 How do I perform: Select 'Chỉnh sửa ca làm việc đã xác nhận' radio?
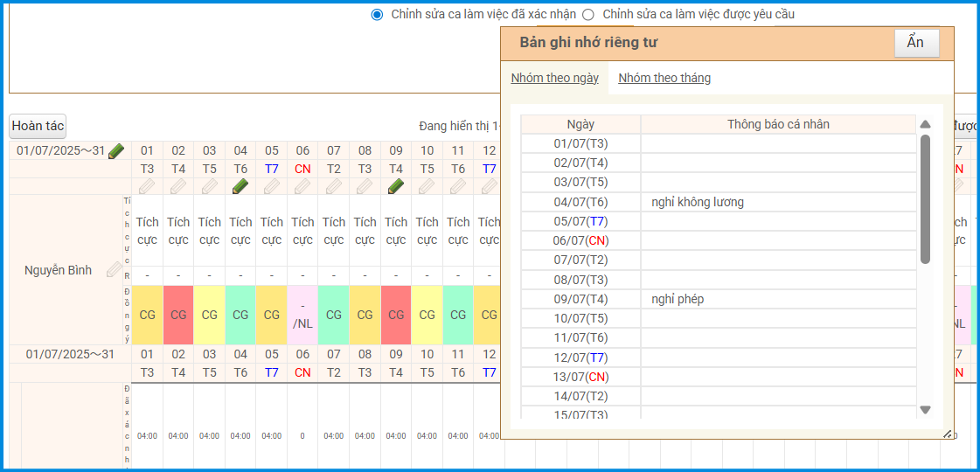point(377,15)
